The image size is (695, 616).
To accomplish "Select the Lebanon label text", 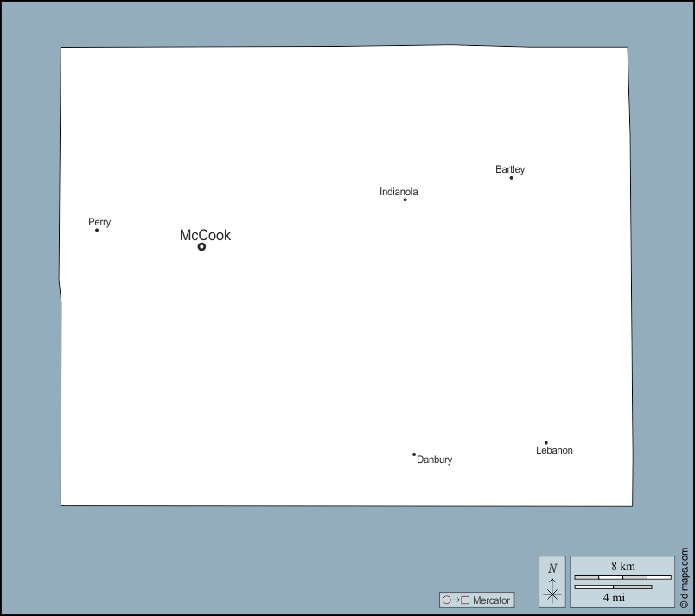I will click(x=554, y=451).
